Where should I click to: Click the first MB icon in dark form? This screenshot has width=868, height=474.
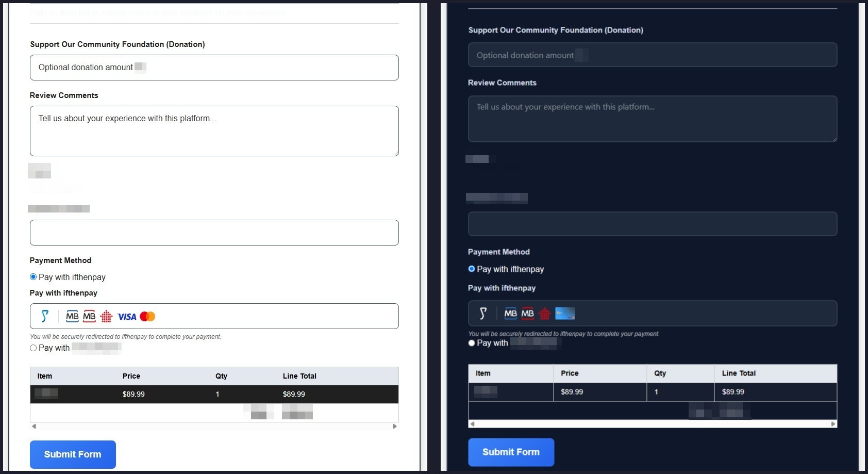[511, 313]
